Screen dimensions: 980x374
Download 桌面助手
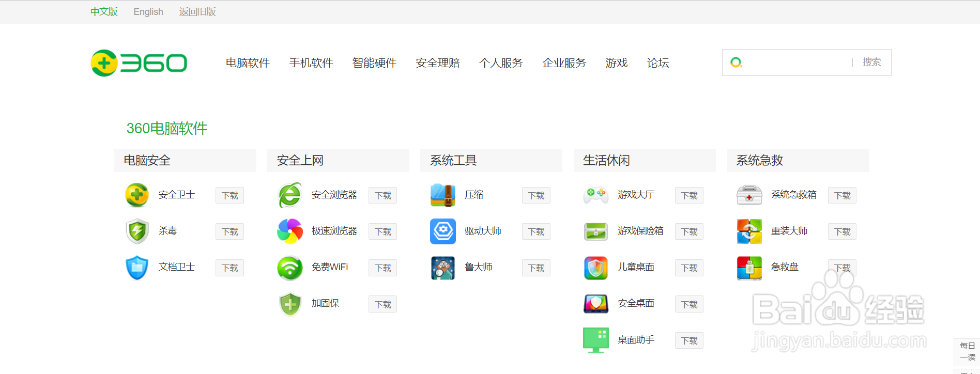(689, 340)
